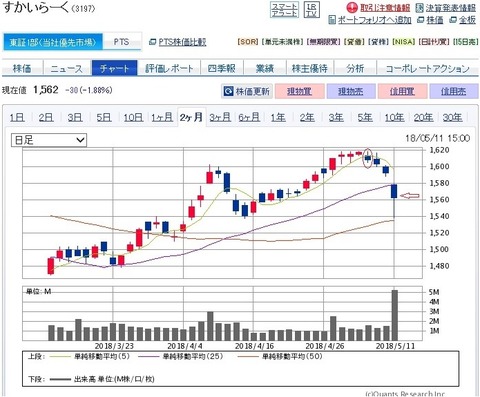Open PTS株価比較 link

[x=182, y=42]
